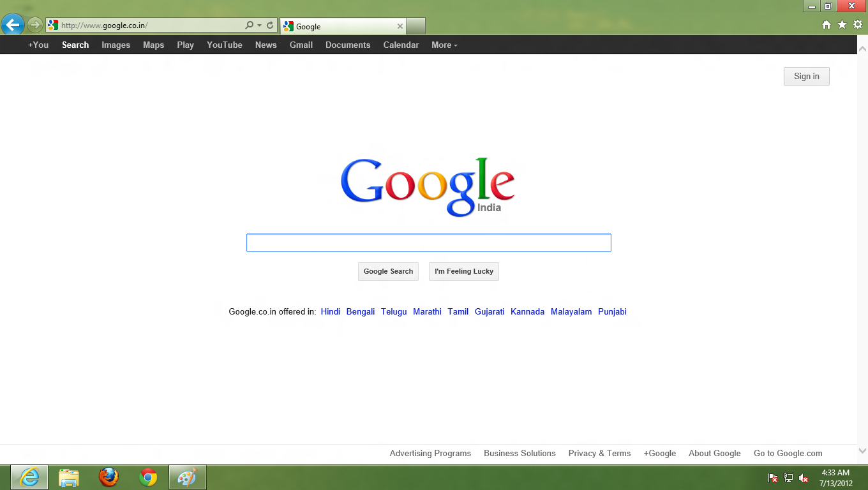
Task: Open Gmail in Google bar
Action: pyautogui.click(x=301, y=45)
